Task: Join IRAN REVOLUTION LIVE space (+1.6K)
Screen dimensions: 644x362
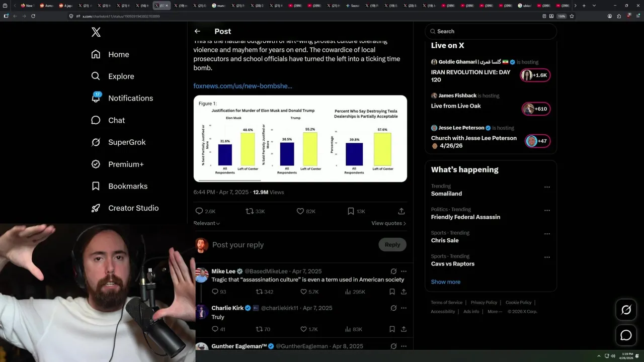Action: (x=535, y=75)
